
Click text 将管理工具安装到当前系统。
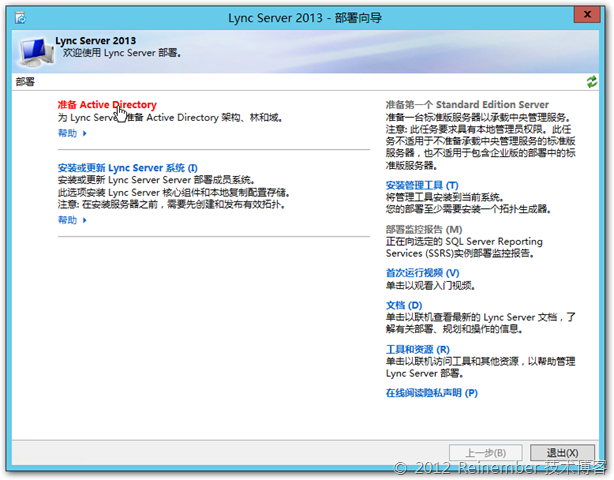pyautogui.click(x=445, y=197)
